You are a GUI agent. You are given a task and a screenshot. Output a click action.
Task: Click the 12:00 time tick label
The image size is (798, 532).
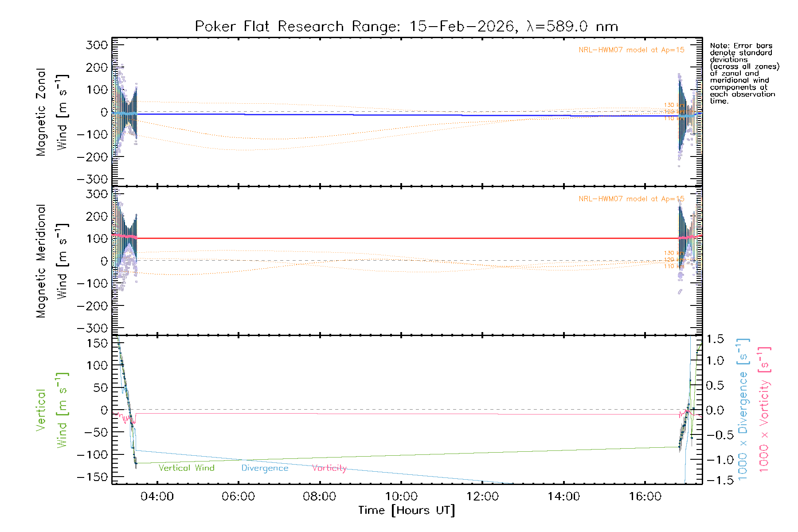(x=482, y=497)
